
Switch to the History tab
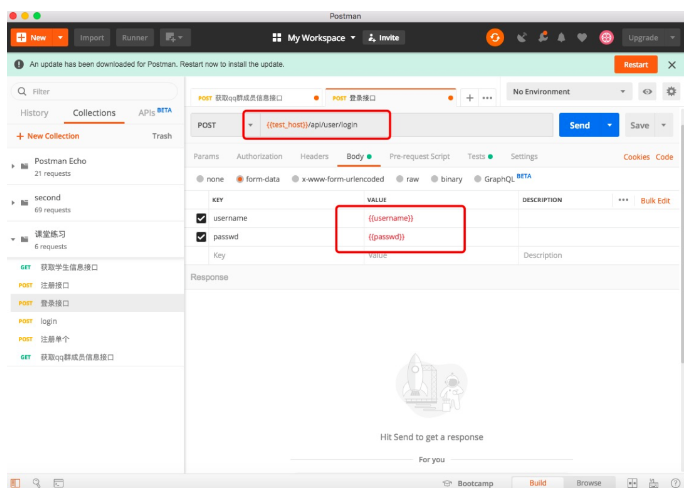(x=34, y=113)
